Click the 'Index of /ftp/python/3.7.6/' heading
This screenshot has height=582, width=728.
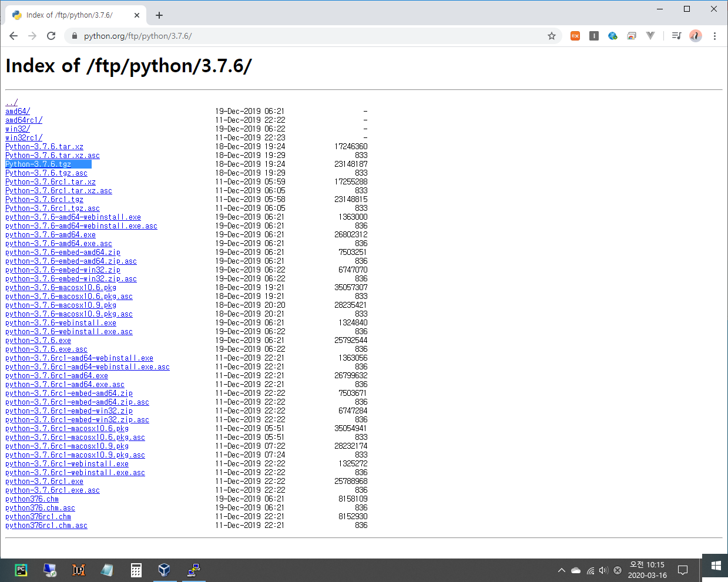pos(129,66)
